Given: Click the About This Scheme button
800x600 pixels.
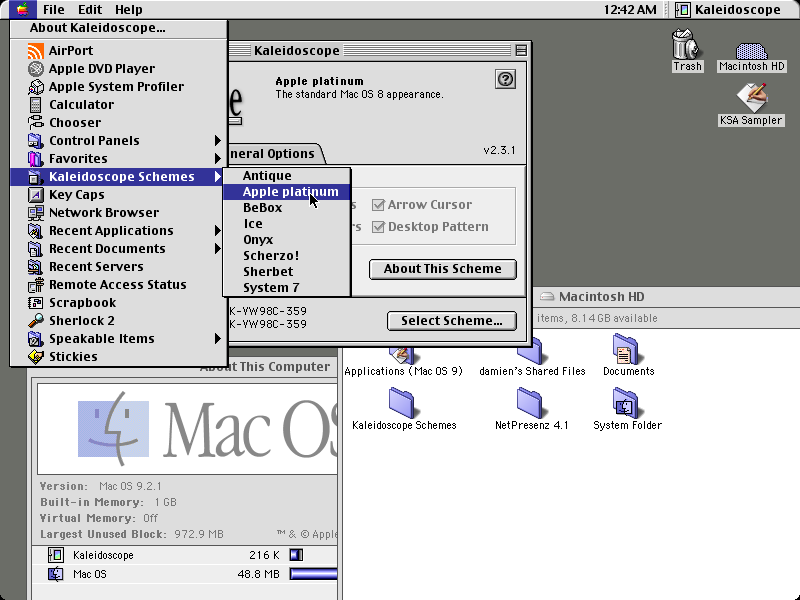Looking at the screenshot, I should [443, 269].
